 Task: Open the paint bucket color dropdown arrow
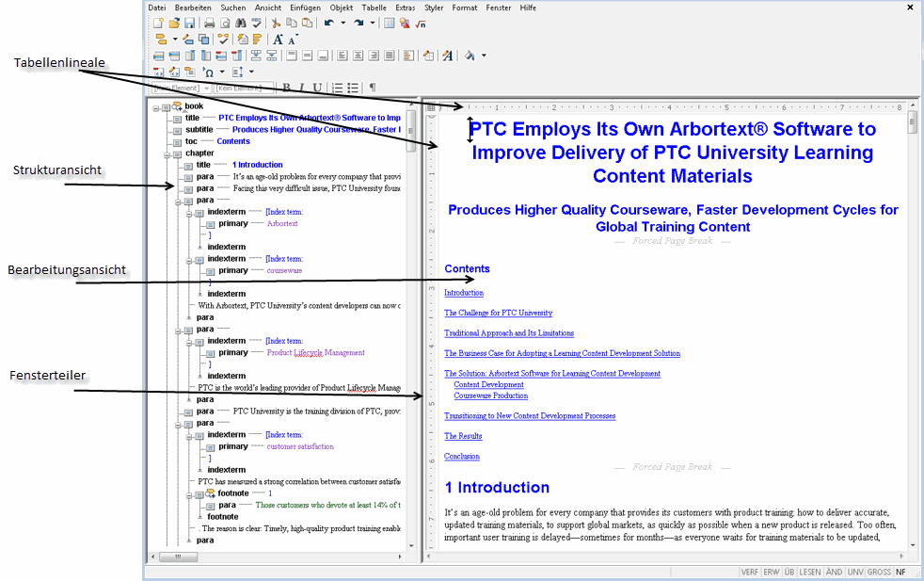coord(484,56)
